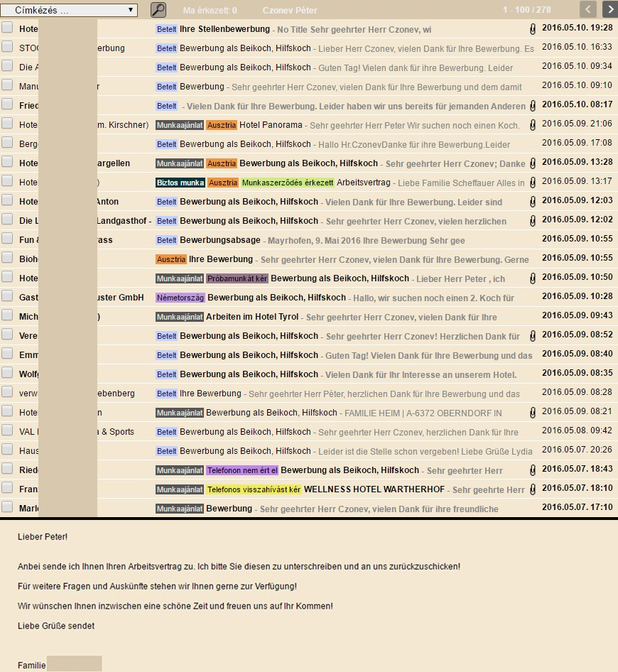This screenshot has height=672, width=618.
Task: Click the paperclip on the 2016.05.10. 08:17 email
Action: (532, 106)
